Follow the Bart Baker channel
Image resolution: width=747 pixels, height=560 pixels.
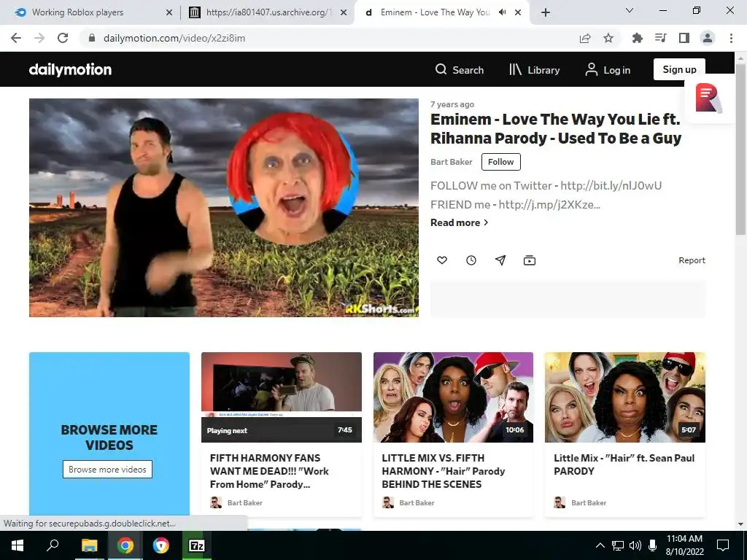click(x=500, y=162)
